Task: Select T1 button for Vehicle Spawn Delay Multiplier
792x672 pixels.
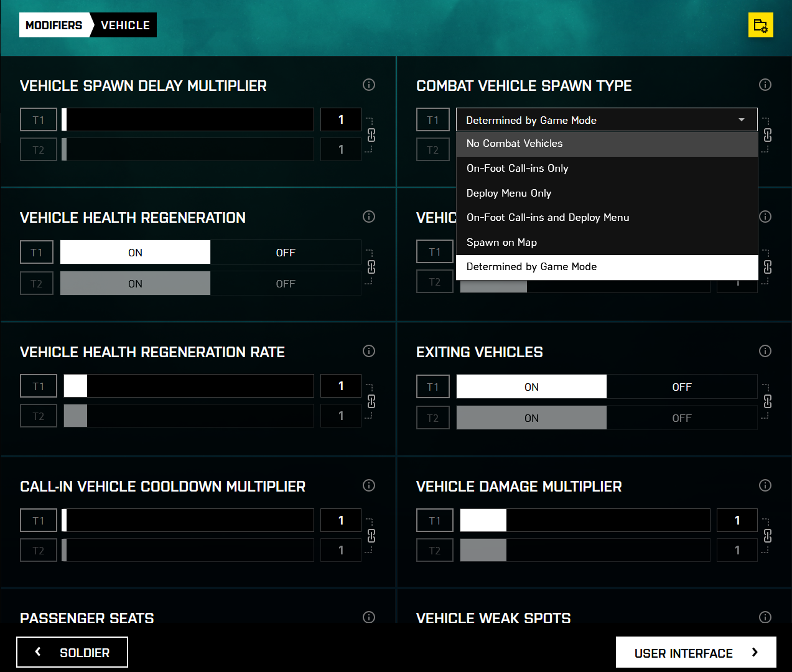Action: coord(39,119)
